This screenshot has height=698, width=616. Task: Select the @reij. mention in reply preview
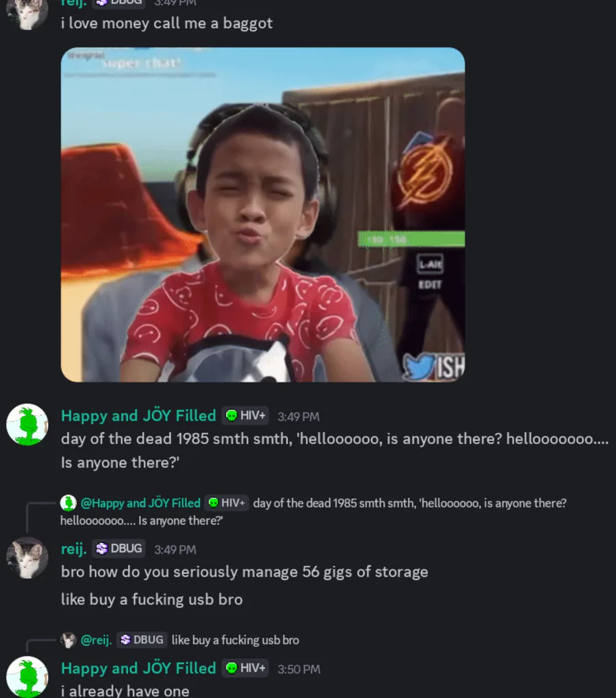pos(97,640)
